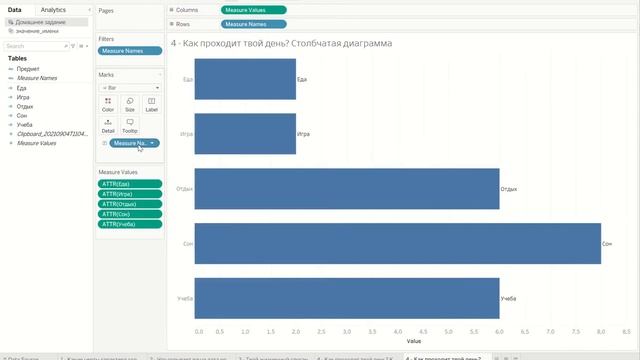
Task: Open the dropdown arrow on the Marks Measure Names pill
Action: point(152,143)
